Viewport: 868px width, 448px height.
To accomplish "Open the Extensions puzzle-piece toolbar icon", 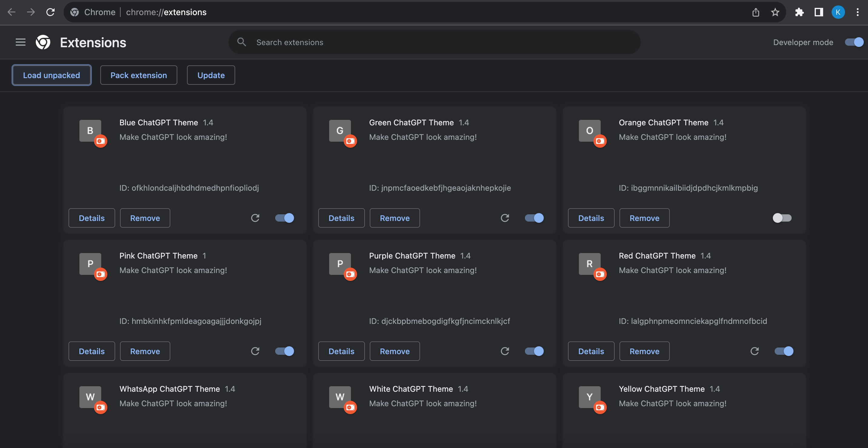I will (x=799, y=12).
